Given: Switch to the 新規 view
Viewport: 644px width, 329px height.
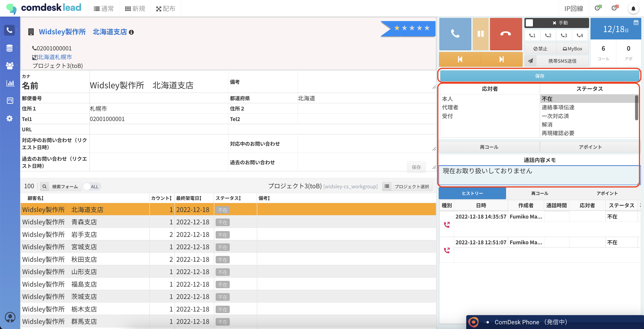Looking at the screenshot, I should point(135,9).
